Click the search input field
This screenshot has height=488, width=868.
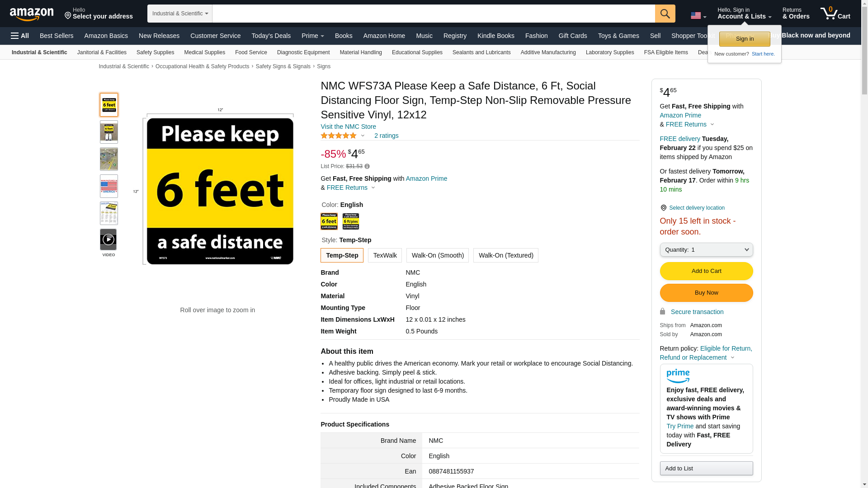[x=433, y=14]
